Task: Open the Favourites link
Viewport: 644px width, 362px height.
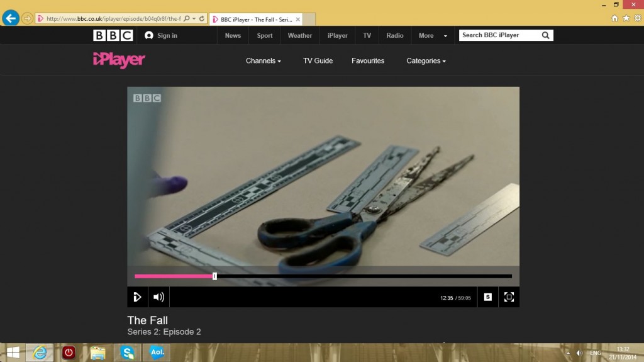Action: coord(368,61)
